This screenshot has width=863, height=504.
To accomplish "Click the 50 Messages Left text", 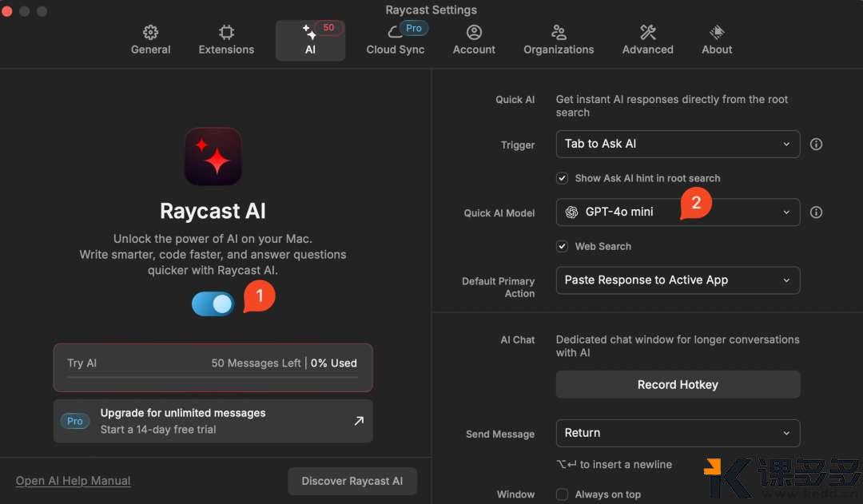I will point(256,363).
